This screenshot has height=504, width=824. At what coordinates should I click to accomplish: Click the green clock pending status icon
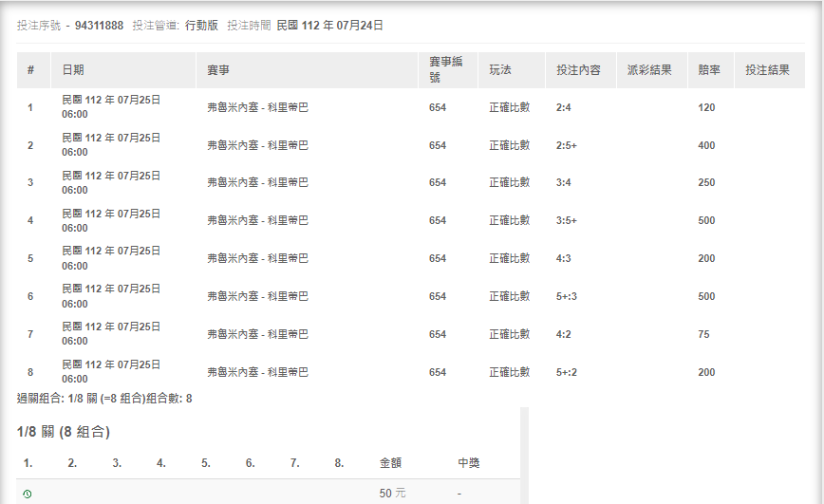[x=27, y=495]
